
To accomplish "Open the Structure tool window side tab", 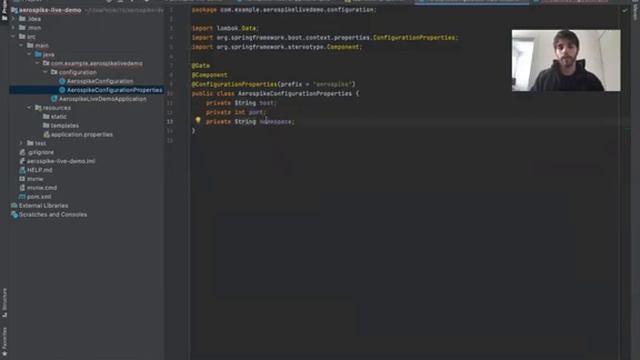I will point(4,302).
